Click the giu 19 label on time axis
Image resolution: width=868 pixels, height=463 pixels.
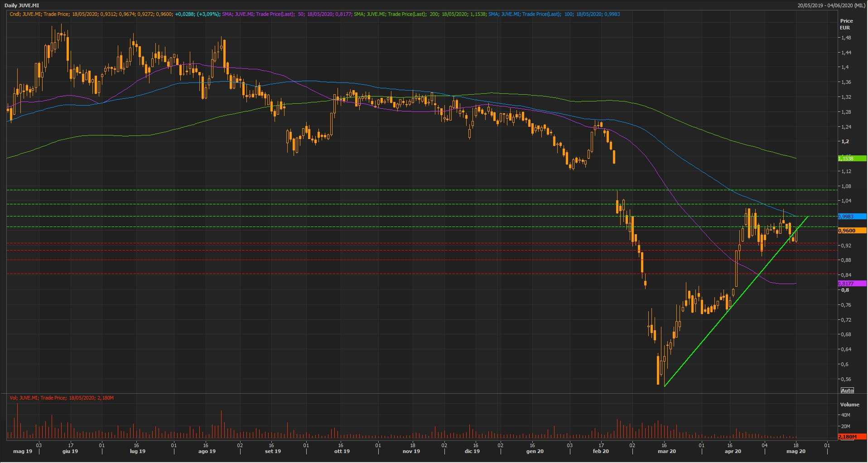[70, 451]
